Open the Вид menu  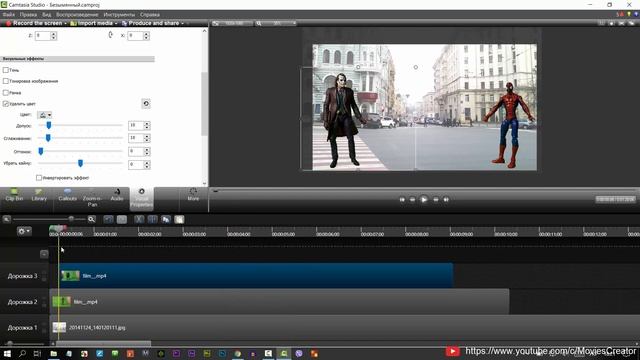pyautogui.click(x=47, y=14)
